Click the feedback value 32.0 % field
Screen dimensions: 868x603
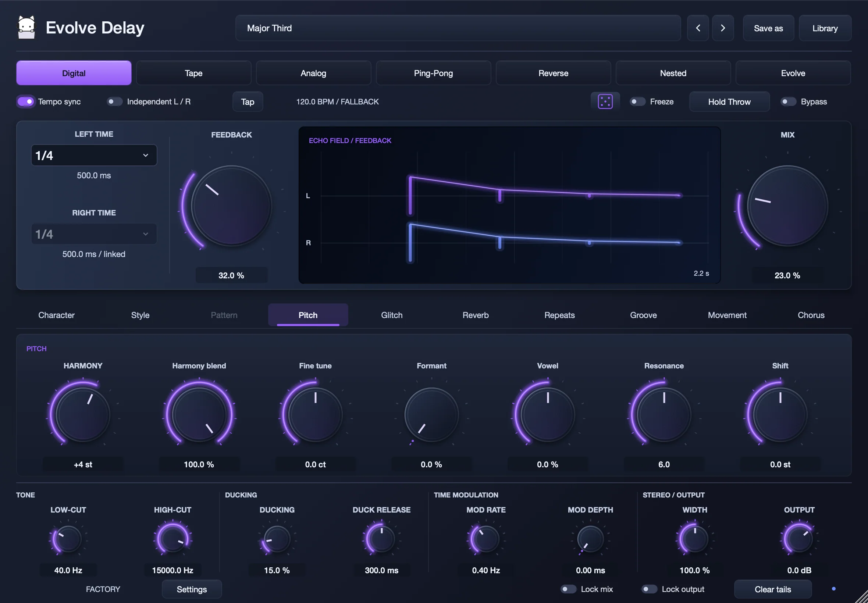[231, 275]
